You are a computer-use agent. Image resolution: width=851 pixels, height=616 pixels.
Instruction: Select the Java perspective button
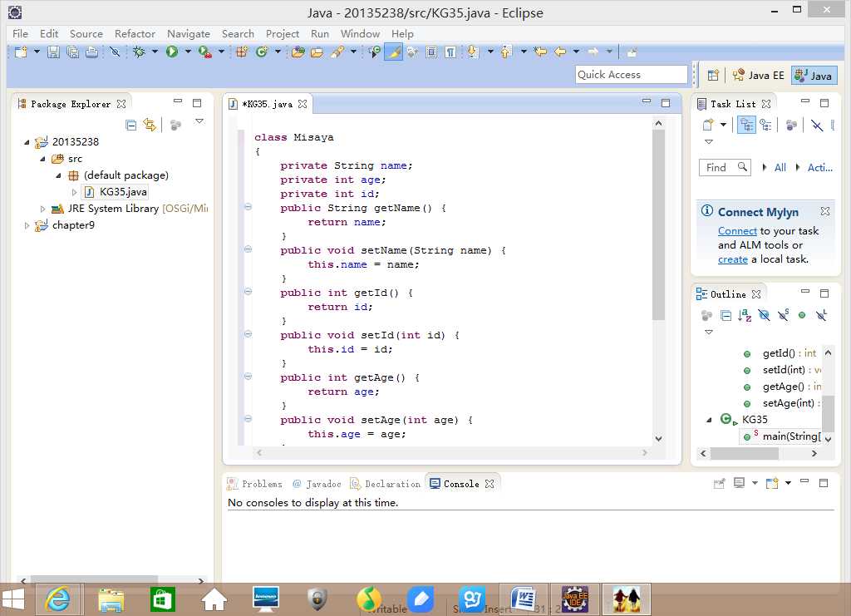tap(814, 76)
